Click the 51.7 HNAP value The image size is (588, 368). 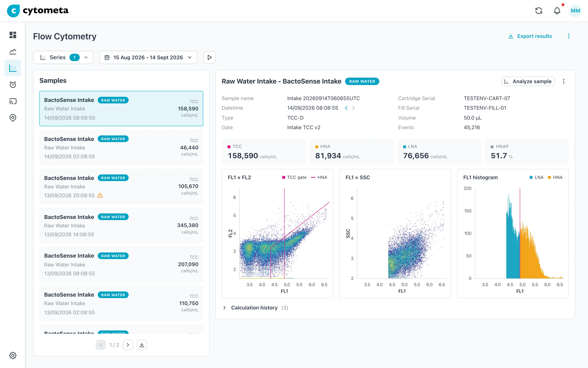[499, 156]
